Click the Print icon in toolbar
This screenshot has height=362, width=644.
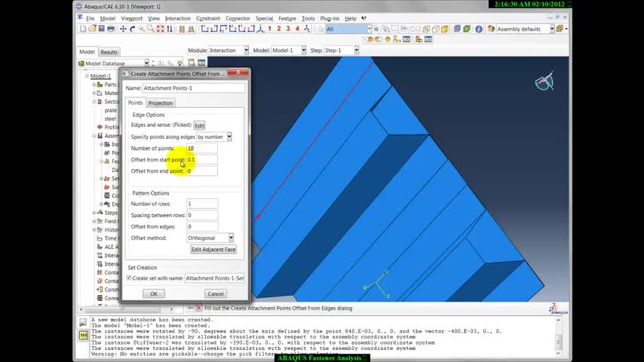[x=111, y=29]
